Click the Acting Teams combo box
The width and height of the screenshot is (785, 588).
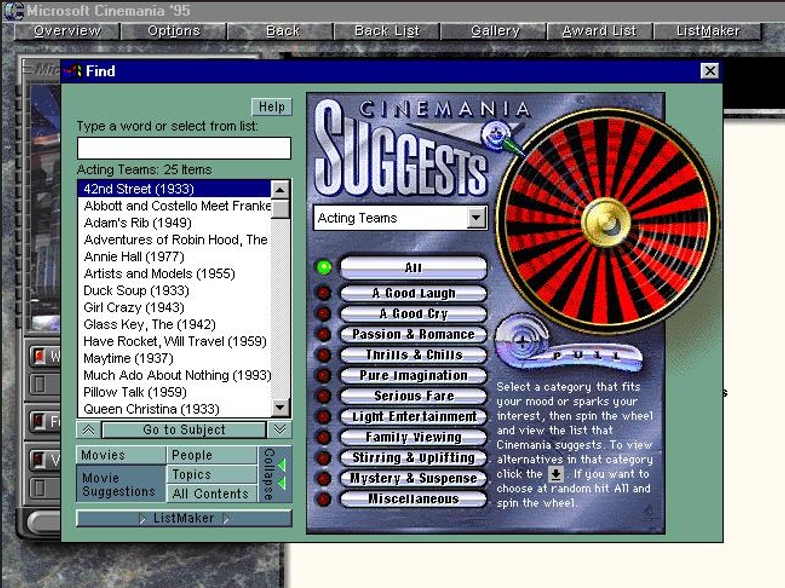pos(401,218)
